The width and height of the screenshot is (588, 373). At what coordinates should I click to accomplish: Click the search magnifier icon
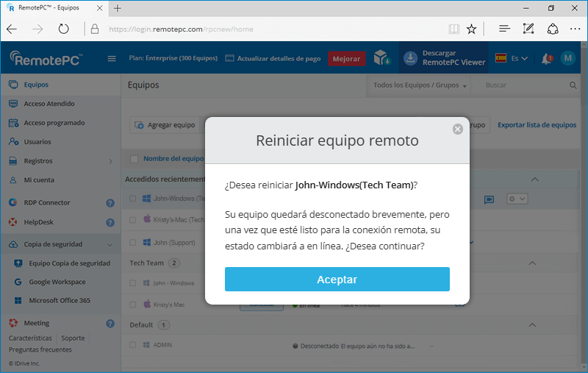pyautogui.click(x=573, y=85)
